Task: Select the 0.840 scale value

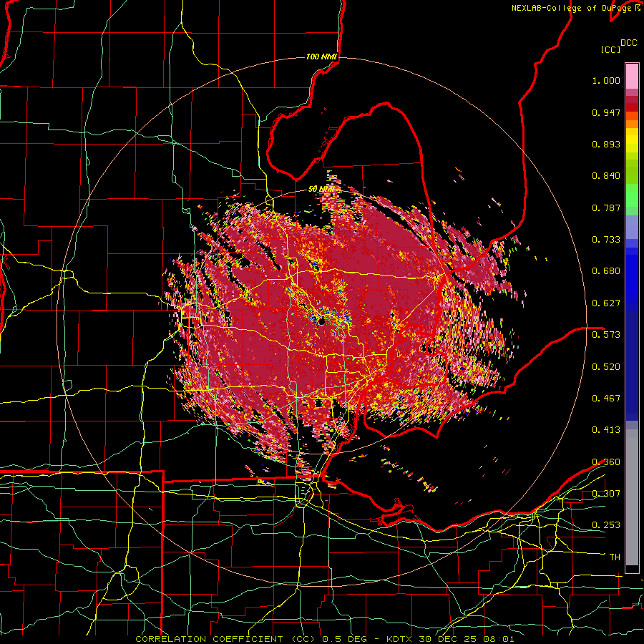Action: 606,176
